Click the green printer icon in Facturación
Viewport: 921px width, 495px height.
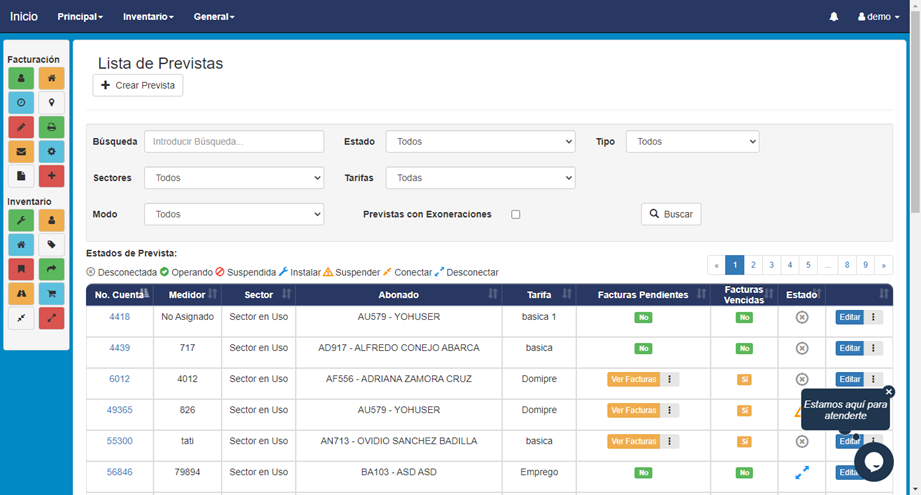(52, 127)
